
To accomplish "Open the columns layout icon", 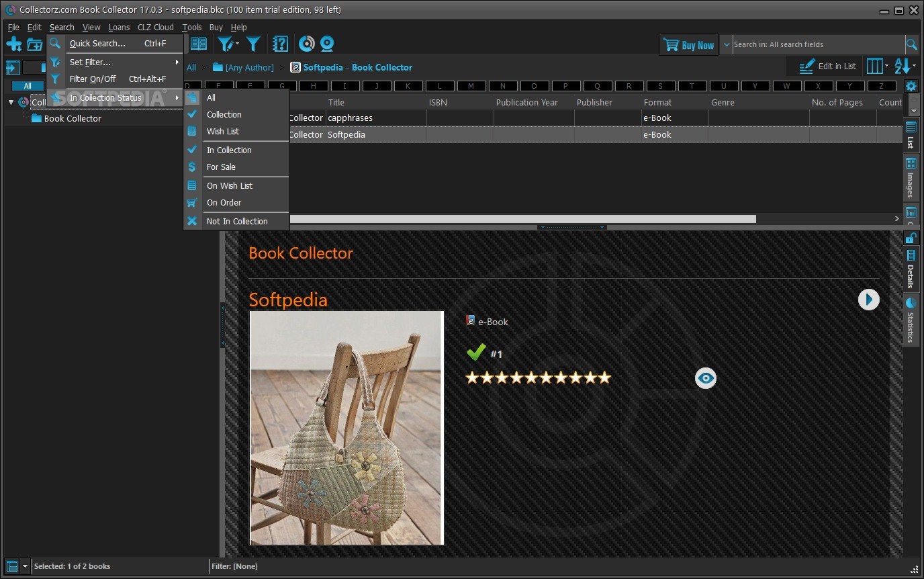I will [874, 66].
